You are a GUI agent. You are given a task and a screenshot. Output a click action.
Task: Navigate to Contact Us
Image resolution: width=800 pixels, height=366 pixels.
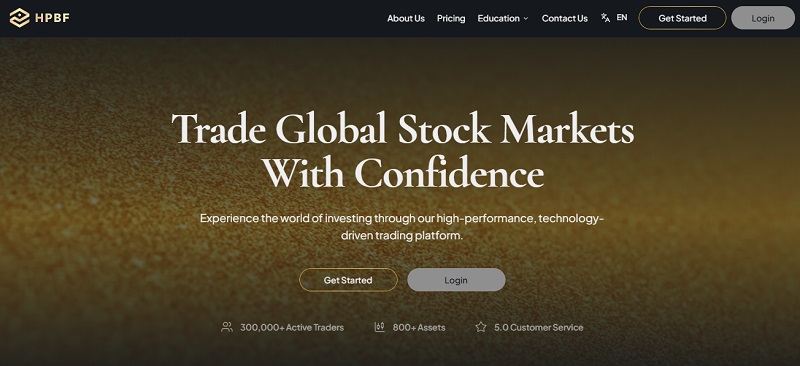565,18
